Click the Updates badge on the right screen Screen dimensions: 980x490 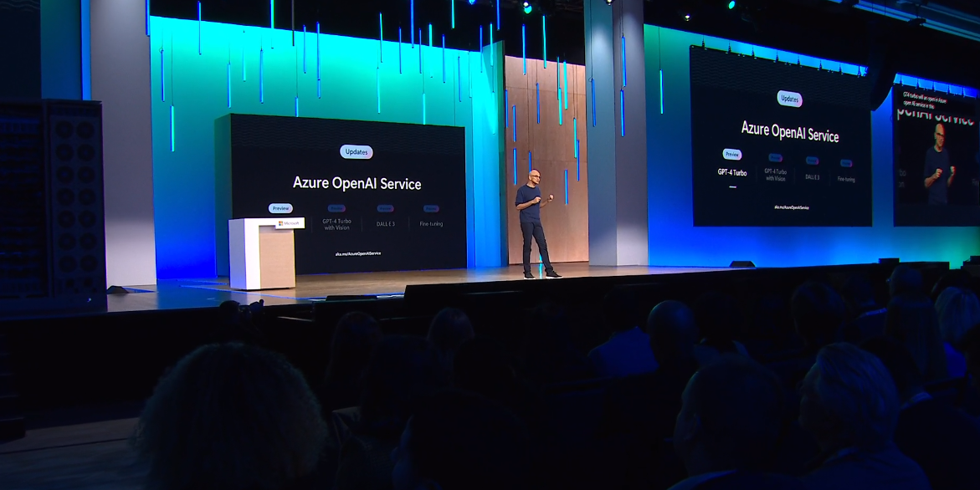[790, 97]
